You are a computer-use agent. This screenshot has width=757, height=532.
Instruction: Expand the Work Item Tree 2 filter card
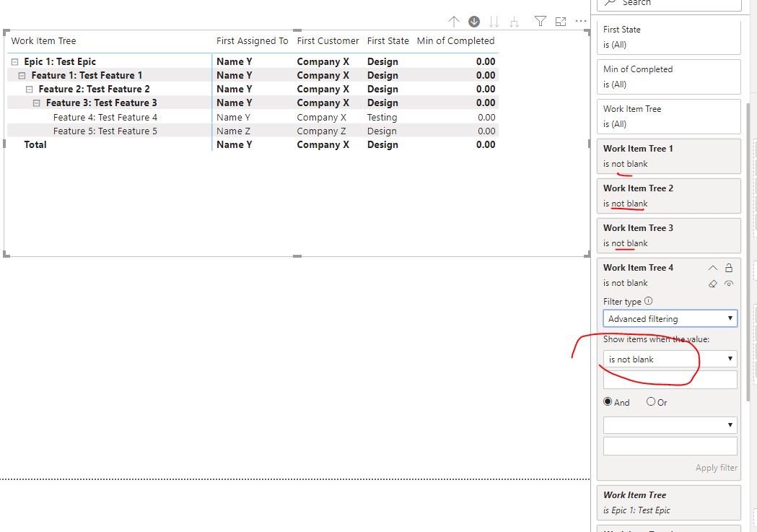[x=669, y=196]
